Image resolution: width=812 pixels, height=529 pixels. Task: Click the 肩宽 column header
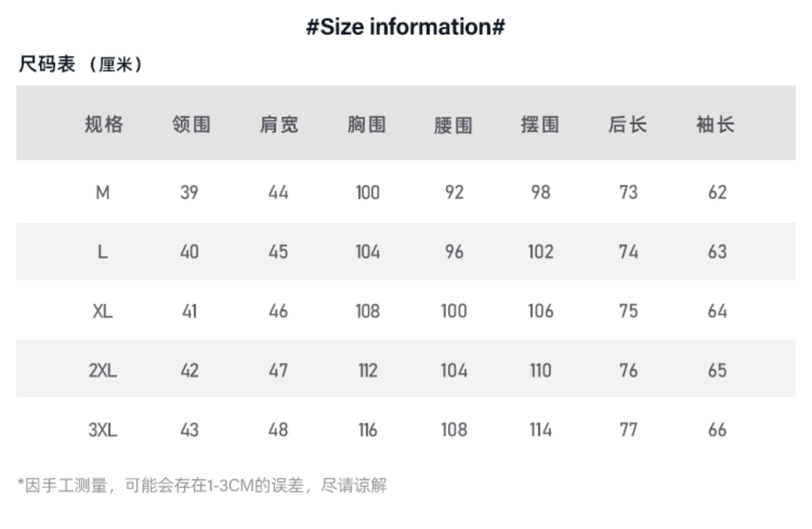(279, 124)
